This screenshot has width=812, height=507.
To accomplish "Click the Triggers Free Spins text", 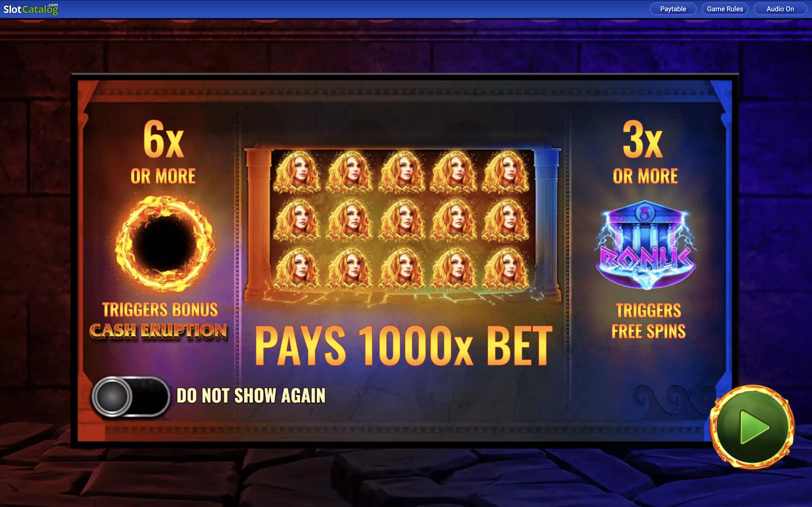I will click(x=648, y=321).
